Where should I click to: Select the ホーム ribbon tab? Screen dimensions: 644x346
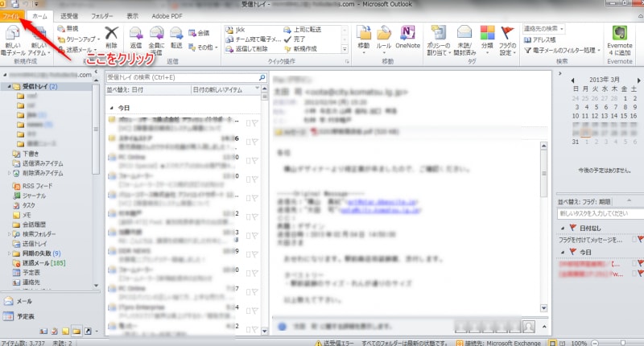coord(39,16)
